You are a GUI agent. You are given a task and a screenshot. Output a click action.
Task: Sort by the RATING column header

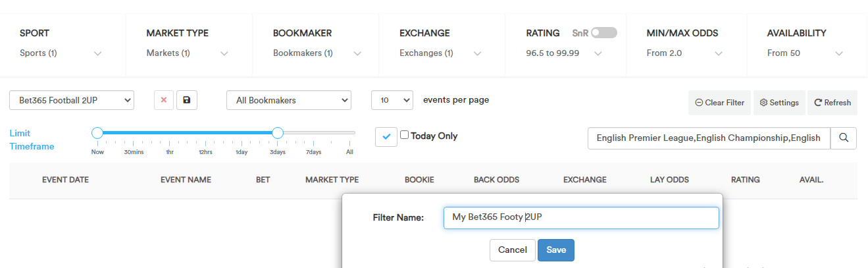click(x=745, y=180)
